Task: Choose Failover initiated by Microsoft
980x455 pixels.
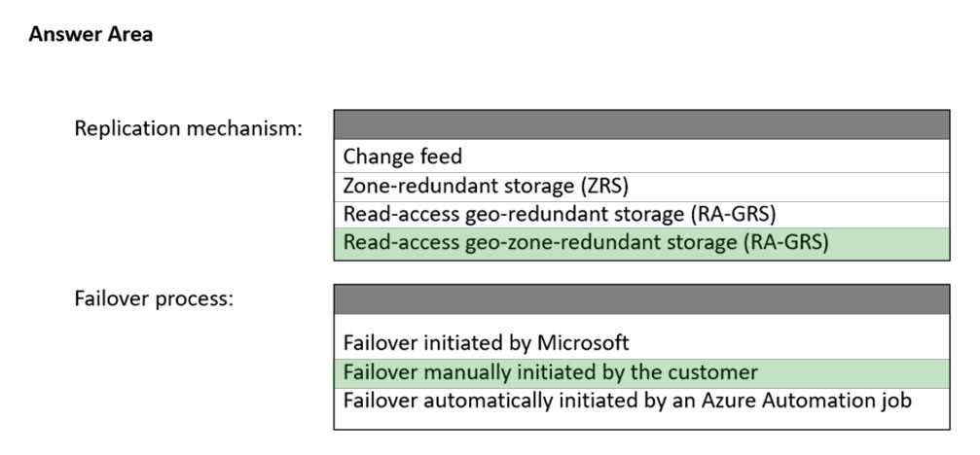Action: pos(486,343)
